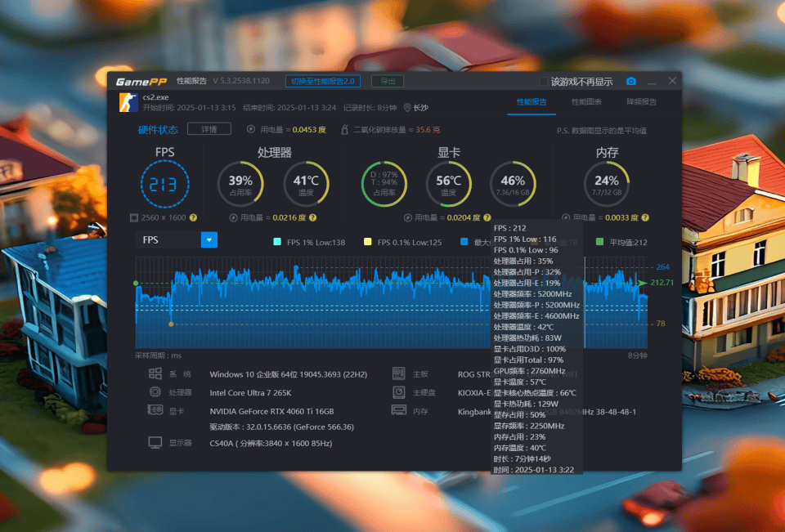Click the Windows 10 企业版 system text
Image resolution: width=785 pixels, height=532 pixels.
(289, 374)
